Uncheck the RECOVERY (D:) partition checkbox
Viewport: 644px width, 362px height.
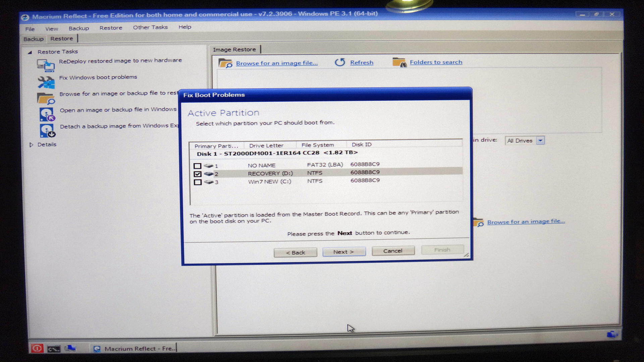[x=198, y=174]
